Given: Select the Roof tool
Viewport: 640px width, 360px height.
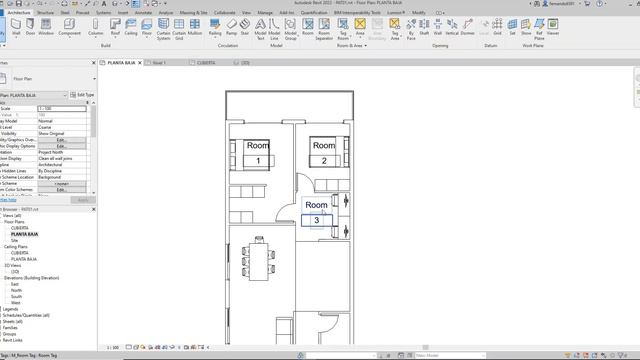Looking at the screenshot, I should 115,28.
